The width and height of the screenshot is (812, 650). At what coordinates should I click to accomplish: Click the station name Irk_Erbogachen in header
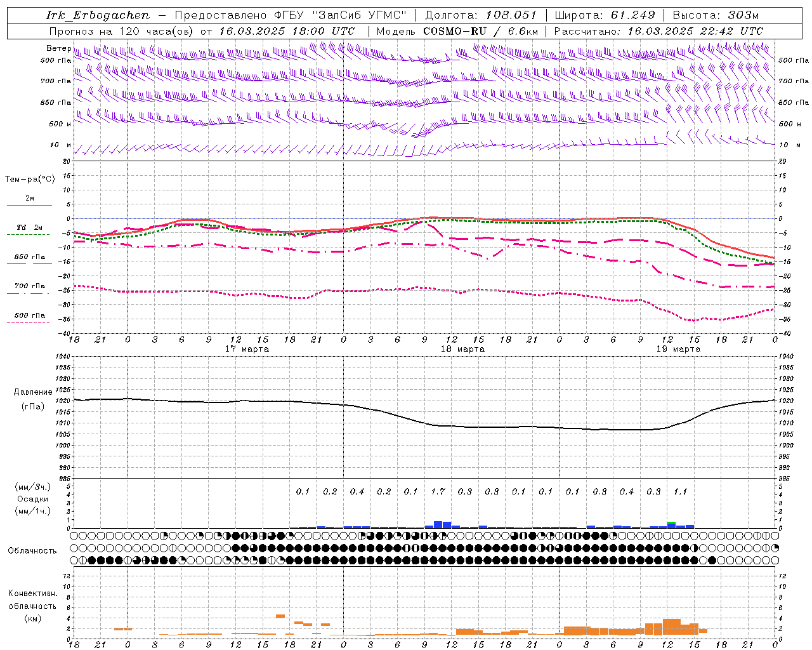tap(98, 15)
